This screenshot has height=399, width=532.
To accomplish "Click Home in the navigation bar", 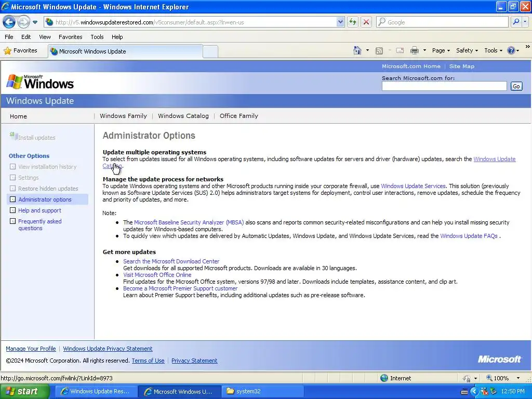I will pyautogui.click(x=18, y=116).
